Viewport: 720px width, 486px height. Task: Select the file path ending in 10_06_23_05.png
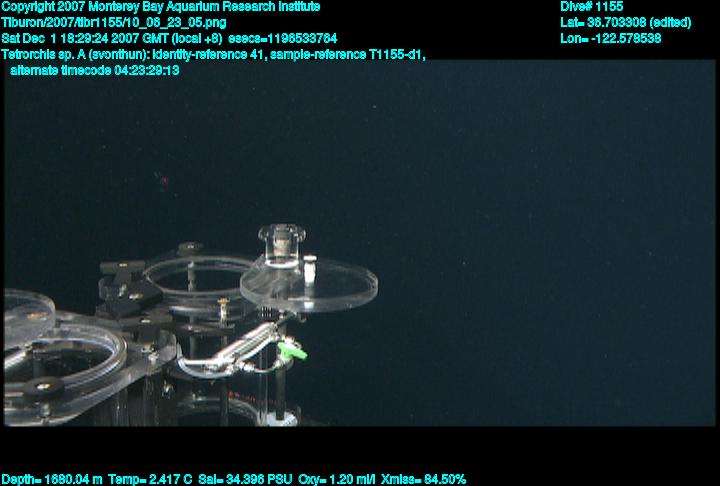point(114,23)
